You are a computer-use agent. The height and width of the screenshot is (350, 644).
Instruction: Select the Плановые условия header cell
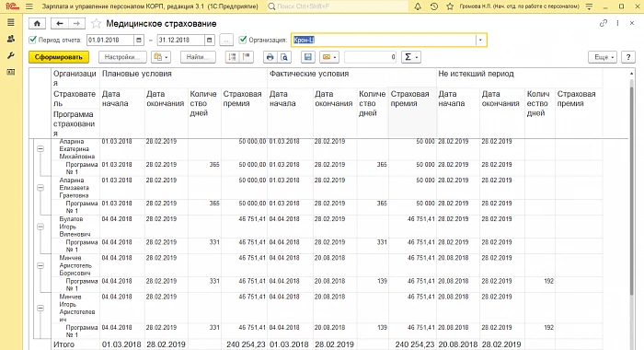click(x=184, y=78)
